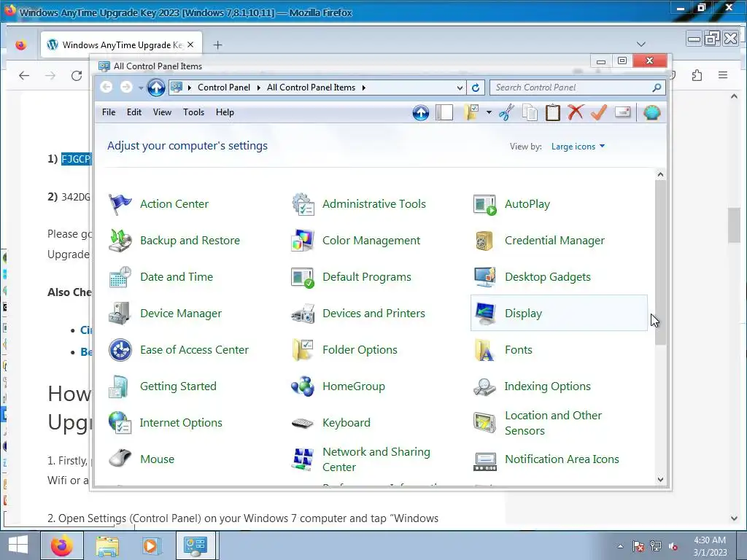The height and width of the screenshot is (560, 747).
Task: Open Desktop Gadgets
Action: (532, 276)
